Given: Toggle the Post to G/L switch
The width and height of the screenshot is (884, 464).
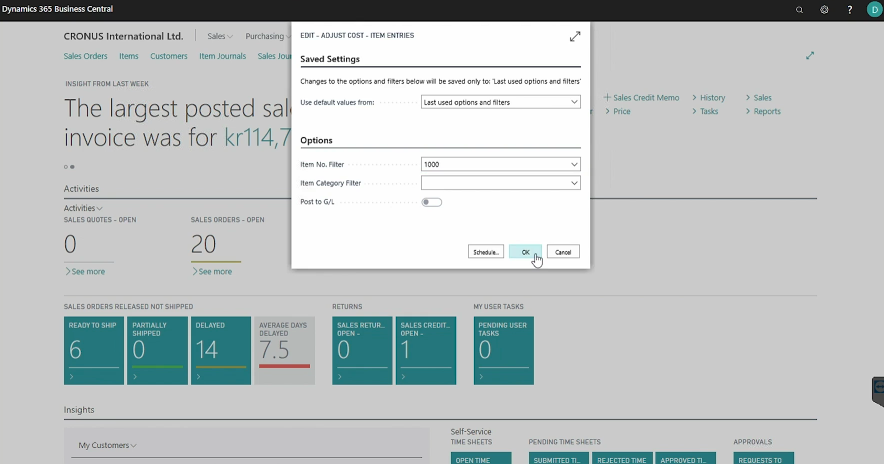Looking at the screenshot, I should pyautogui.click(x=431, y=202).
